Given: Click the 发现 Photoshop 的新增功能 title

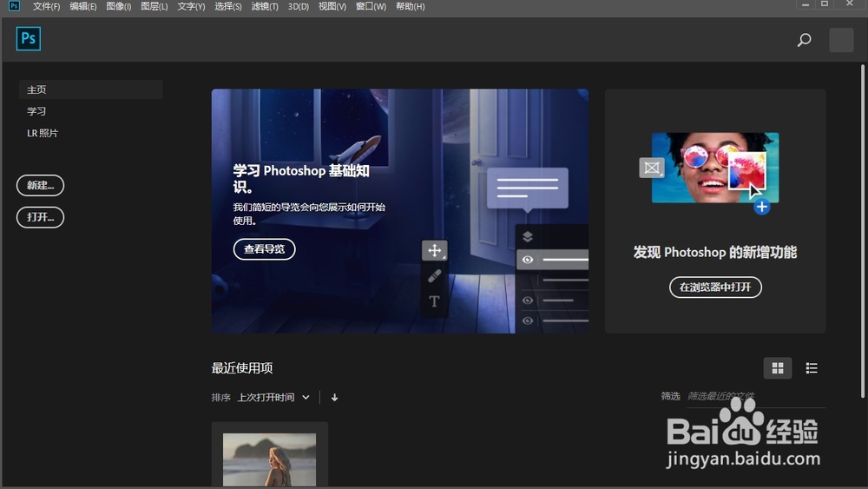Looking at the screenshot, I should 715,253.
